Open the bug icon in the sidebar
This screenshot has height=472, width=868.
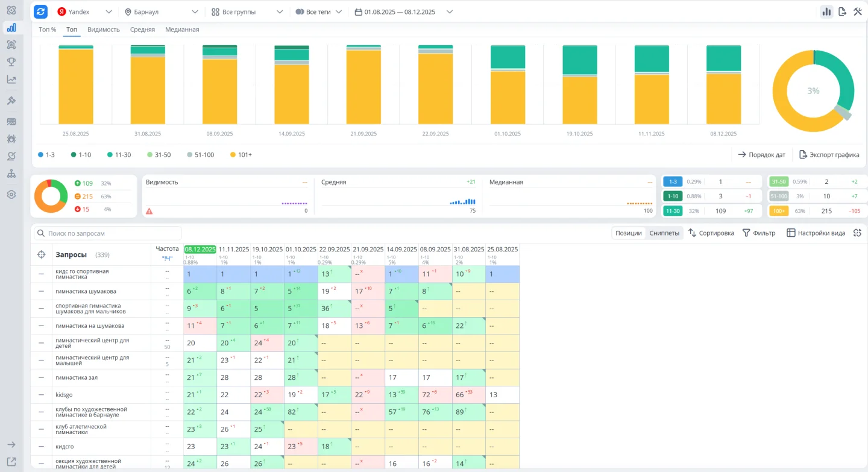pyautogui.click(x=11, y=139)
